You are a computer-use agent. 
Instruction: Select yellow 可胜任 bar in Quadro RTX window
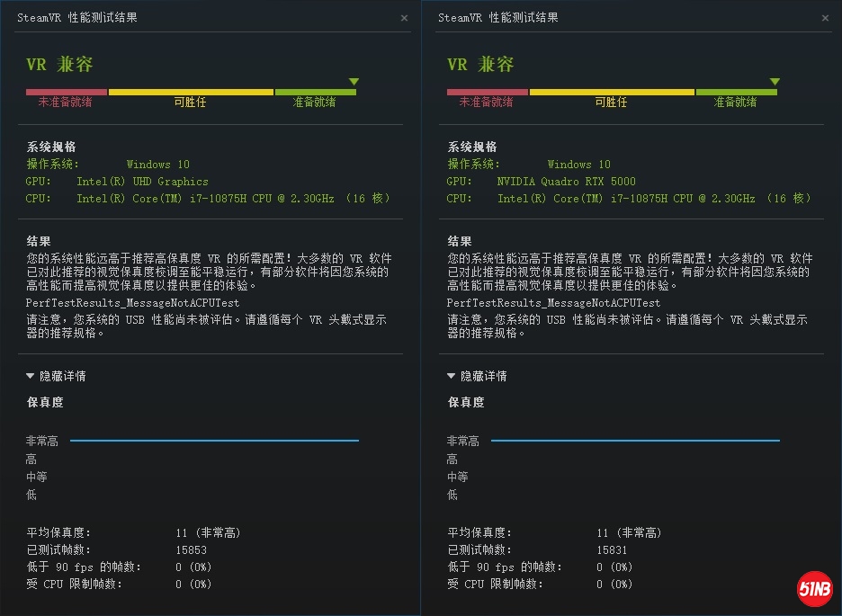click(x=612, y=92)
